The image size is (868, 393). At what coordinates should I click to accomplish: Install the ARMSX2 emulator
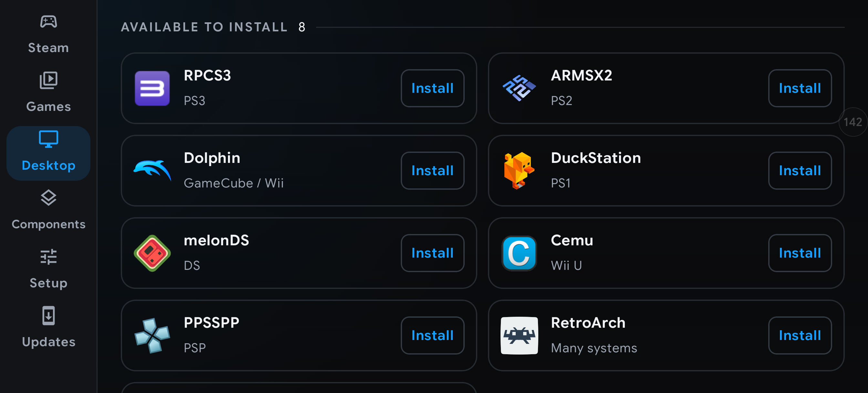[800, 88]
